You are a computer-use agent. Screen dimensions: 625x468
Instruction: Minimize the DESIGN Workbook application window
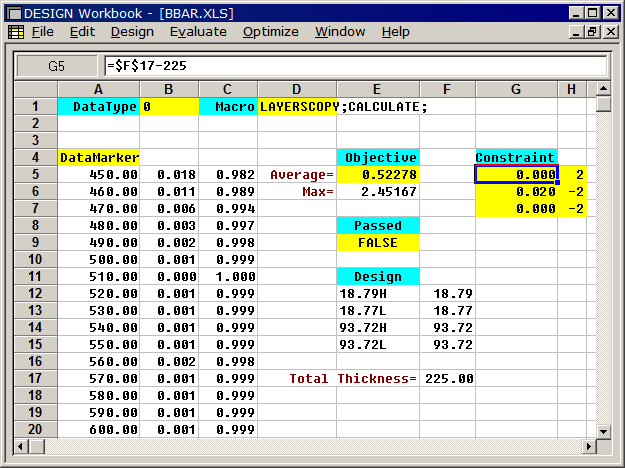click(576, 13)
